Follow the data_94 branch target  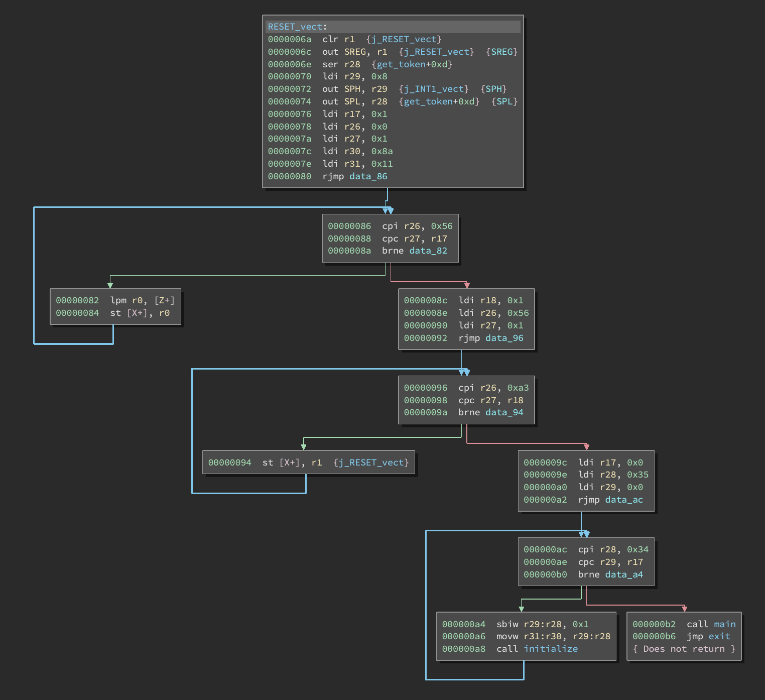point(504,412)
